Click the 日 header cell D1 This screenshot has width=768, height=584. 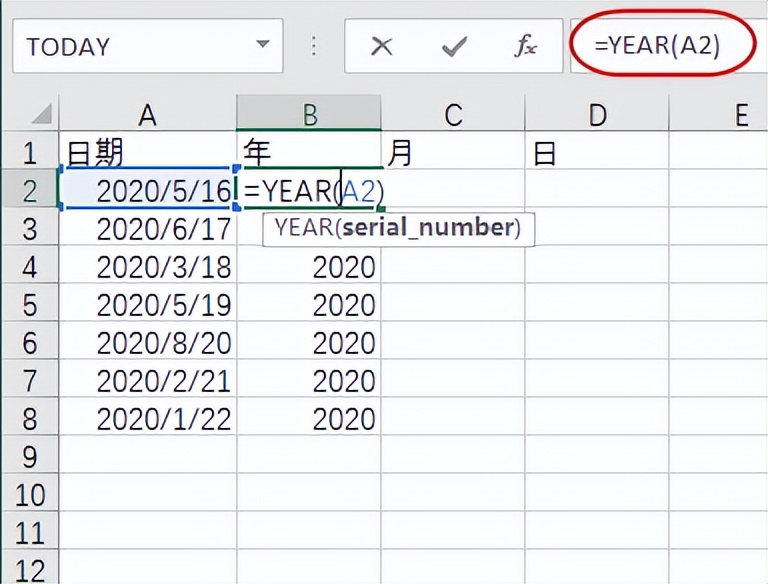pos(597,153)
